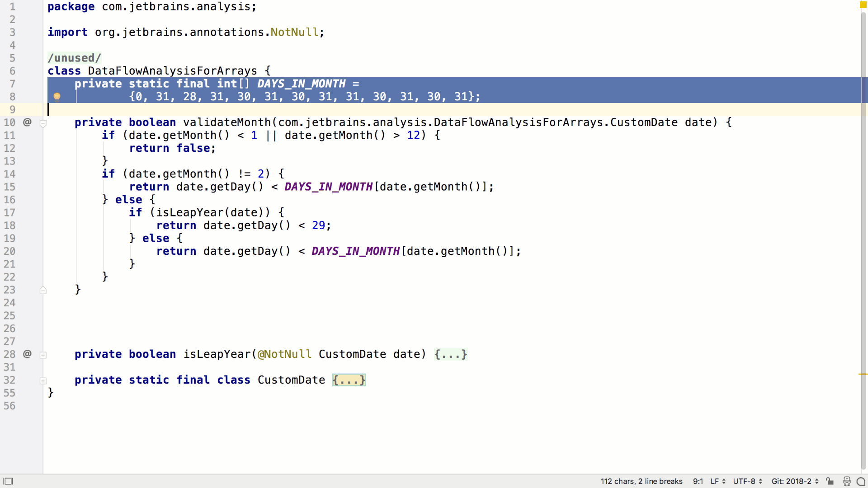Viewport: 868px width, 488px height.
Task: Open the Event Log balloon icon in status bar
Action: [860, 482]
